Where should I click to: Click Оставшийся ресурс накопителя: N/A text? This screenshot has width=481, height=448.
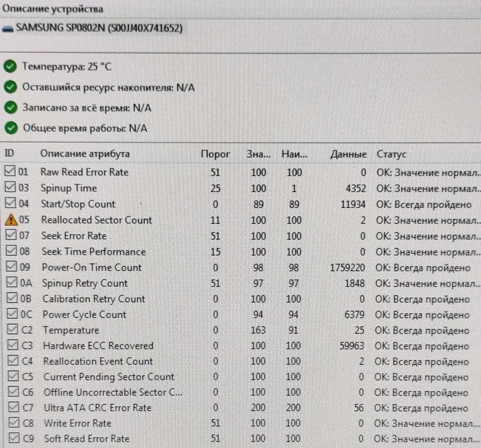click(x=109, y=88)
